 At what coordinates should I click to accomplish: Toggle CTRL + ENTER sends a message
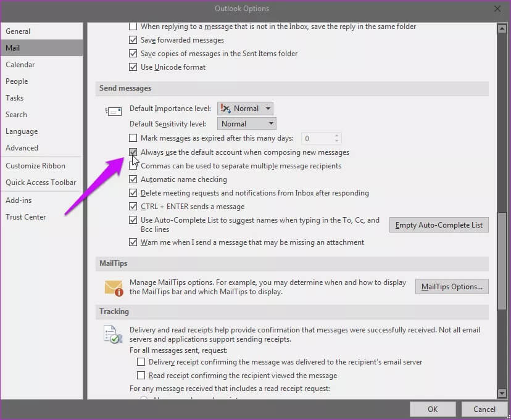tap(133, 207)
